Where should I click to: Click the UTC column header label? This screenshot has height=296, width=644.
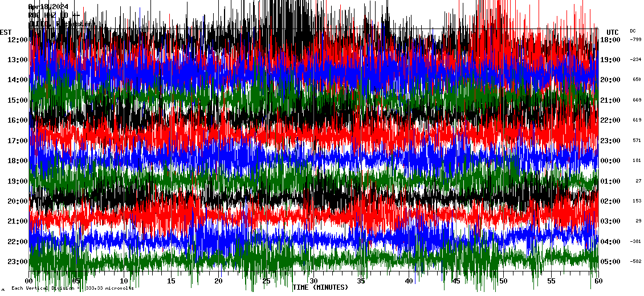pos(613,32)
